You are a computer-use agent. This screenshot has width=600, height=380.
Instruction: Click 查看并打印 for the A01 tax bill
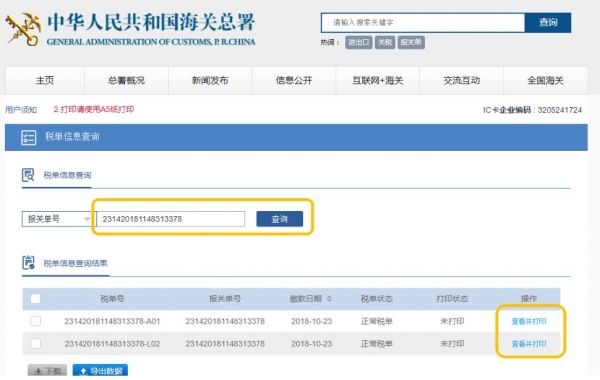point(529,321)
